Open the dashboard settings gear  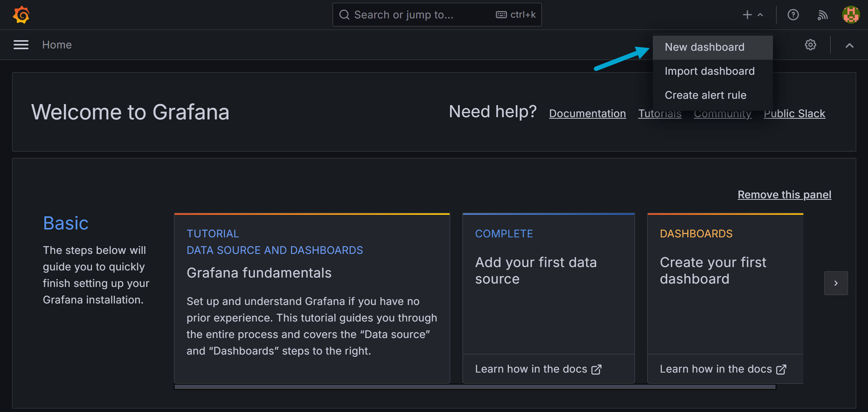coord(811,45)
